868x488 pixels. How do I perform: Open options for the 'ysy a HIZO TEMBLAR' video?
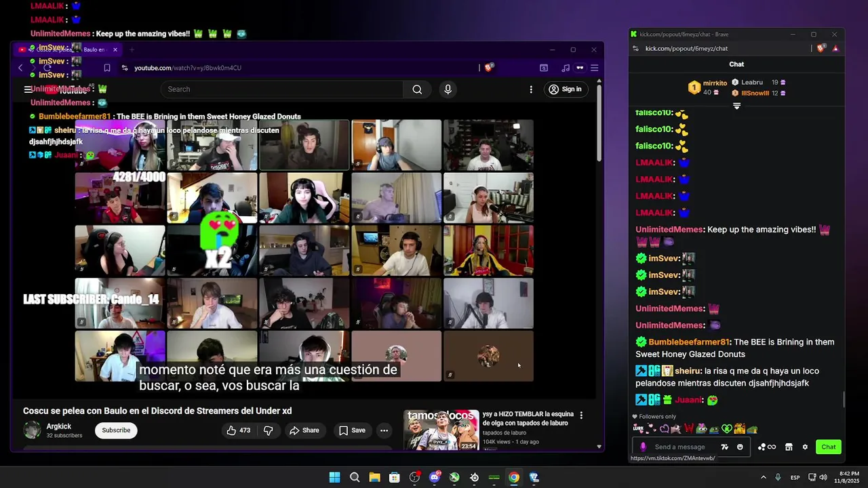click(x=581, y=415)
